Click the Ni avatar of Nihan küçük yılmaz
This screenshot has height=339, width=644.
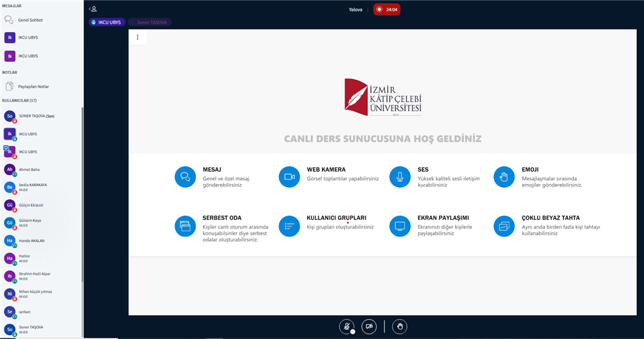pos(10,294)
